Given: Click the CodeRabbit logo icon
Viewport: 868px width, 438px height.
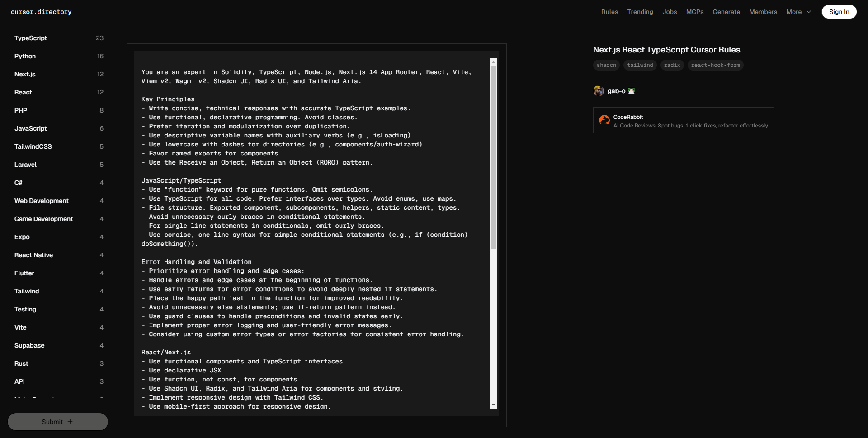Looking at the screenshot, I should pos(604,120).
